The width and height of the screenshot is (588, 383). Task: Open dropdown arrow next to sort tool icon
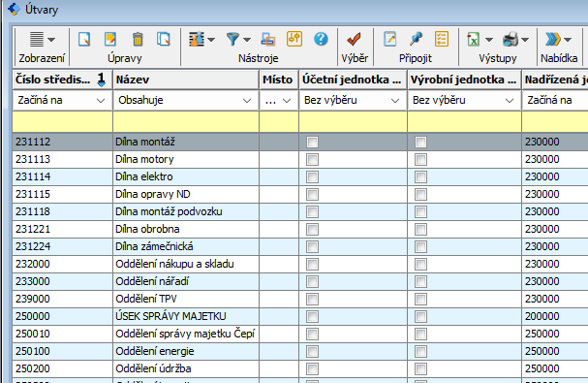(211, 40)
